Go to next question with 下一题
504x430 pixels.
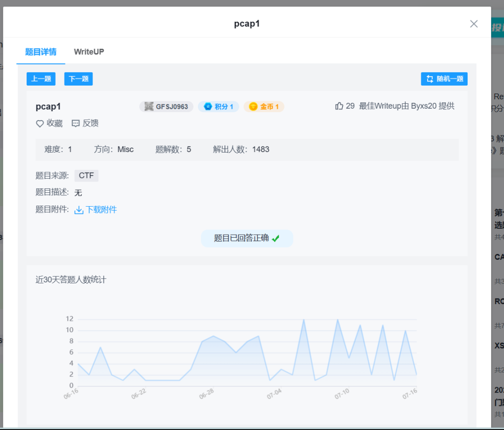(x=78, y=79)
